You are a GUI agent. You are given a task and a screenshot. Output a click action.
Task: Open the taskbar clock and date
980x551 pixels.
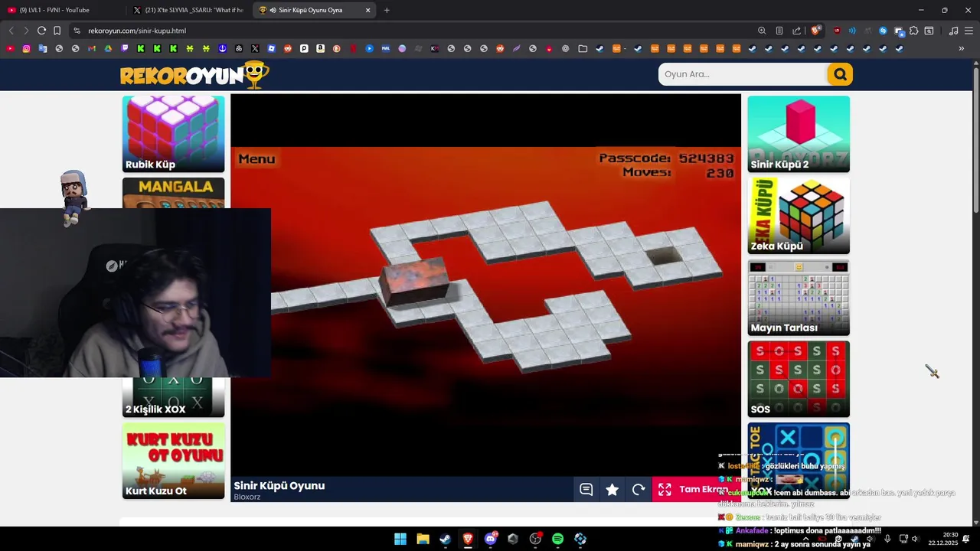pos(942,539)
